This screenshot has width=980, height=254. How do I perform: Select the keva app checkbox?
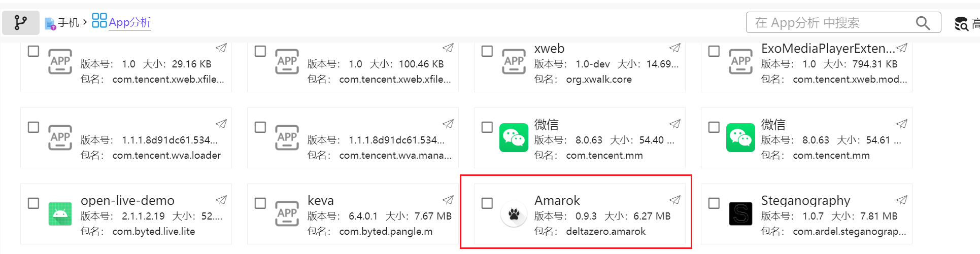coord(260,203)
